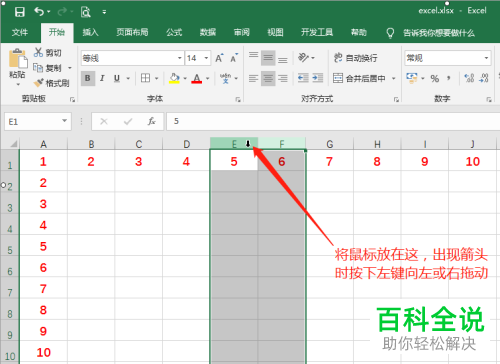Click the Print Preview icon
The height and width of the screenshot is (364, 500).
(86, 12)
